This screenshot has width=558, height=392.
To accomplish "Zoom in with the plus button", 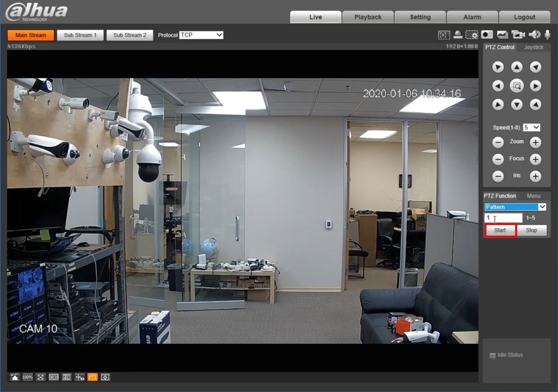I will pos(535,142).
